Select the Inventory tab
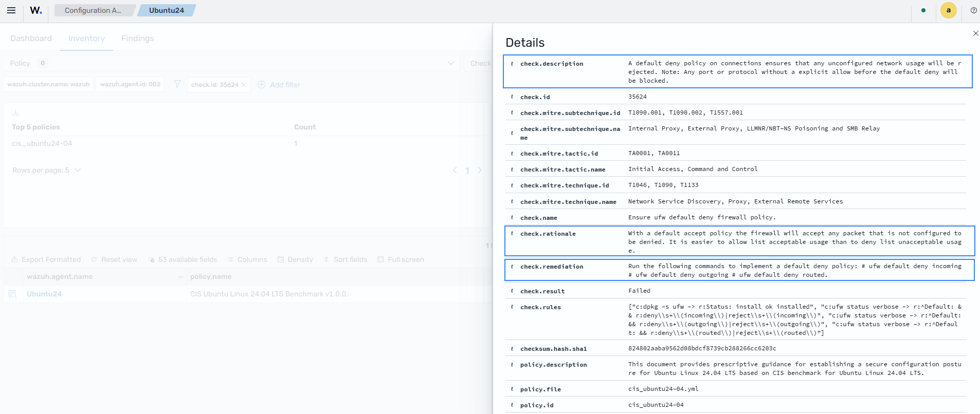980x414 pixels. tap(86, 39)
